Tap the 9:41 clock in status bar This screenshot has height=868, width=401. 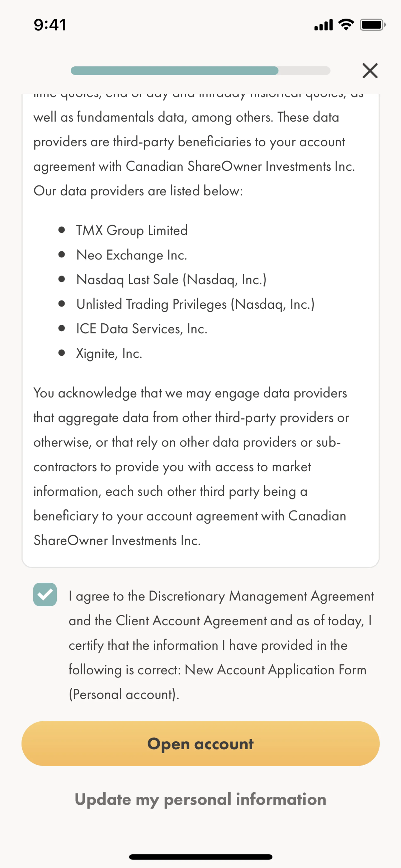click(x=50, y=25)
